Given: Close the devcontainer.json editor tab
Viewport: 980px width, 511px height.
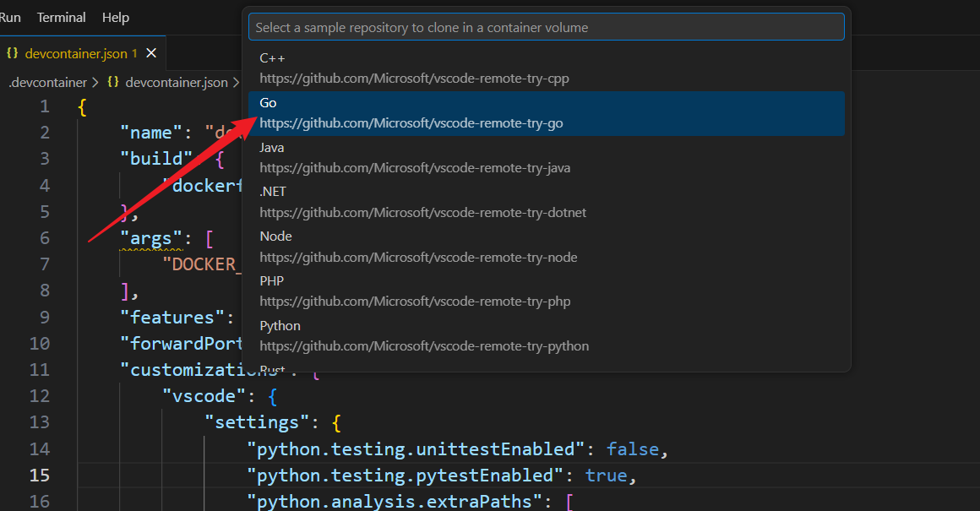Looking at the screenshot, I should pos(151,53).
